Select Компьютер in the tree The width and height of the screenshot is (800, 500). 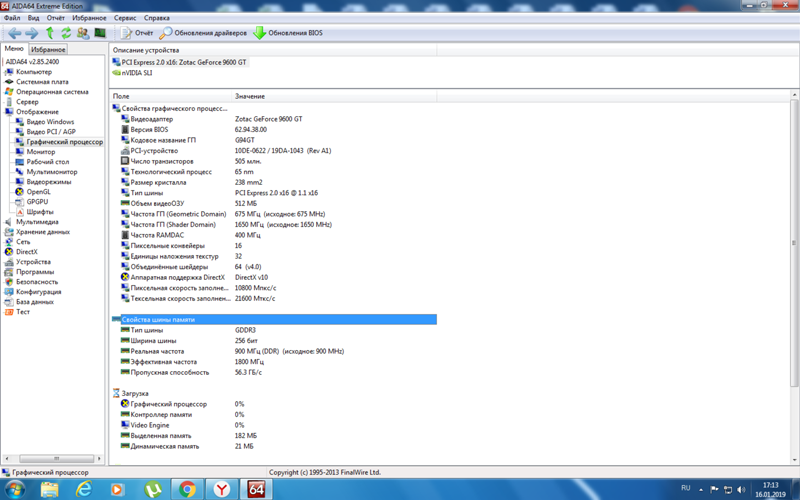[34, 72]
